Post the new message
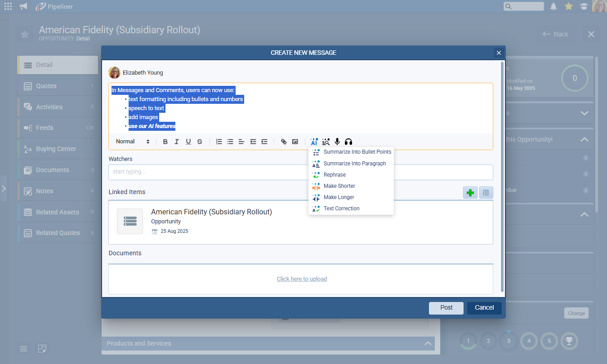Viewport: 607px width, 364px height. tap(446, 308)
